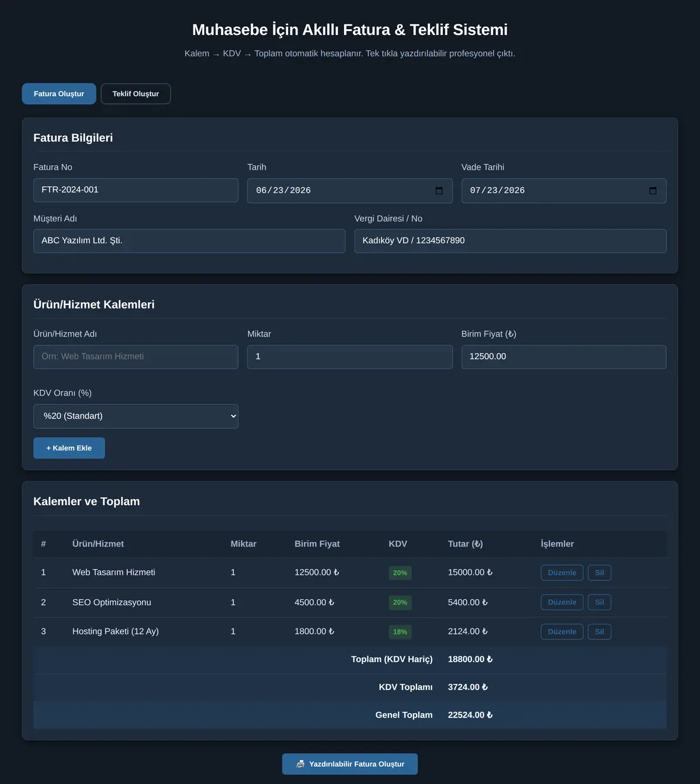Click the 4500.00 ₺ unit price cell
The height and width of the screenshot is (784, 700).
tap(314, 602)
